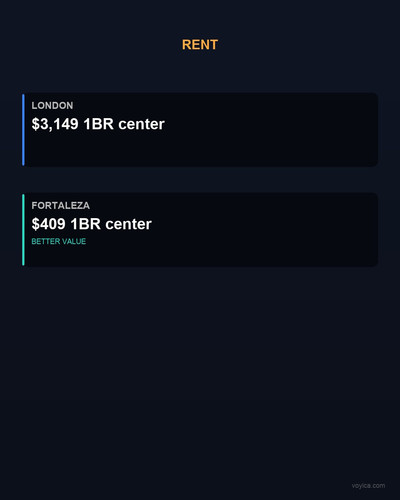
Task: Click the blue accent bar on London card
Action: [x=23, y=130]
